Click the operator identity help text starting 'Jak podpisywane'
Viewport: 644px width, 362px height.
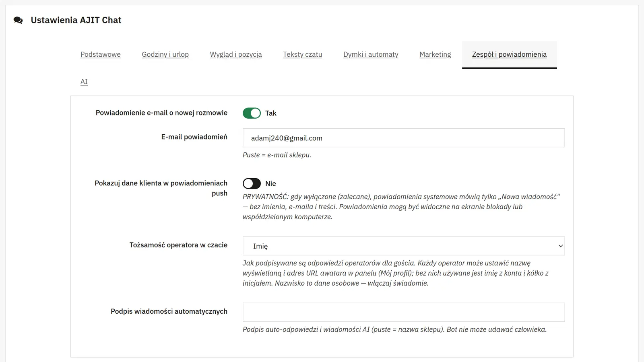point(396,273)
